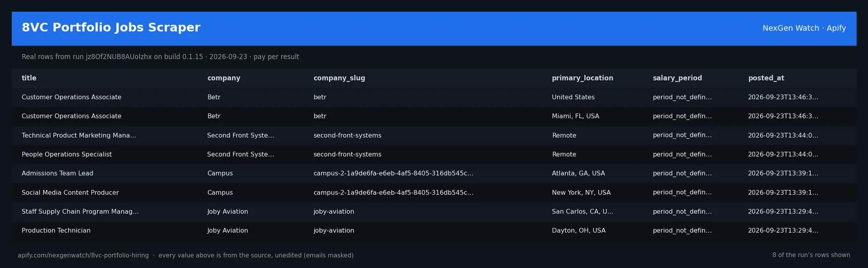Click posted_at 2026-09-23T13:39:1… in Social Media row
868x268 pixels.
tap(783, 192)
